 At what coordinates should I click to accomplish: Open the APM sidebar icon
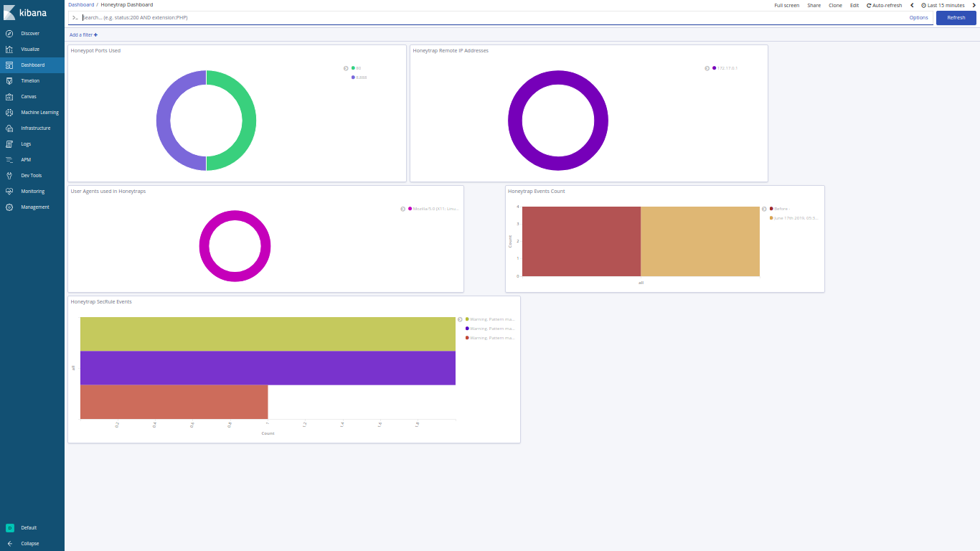coord(9,160)
